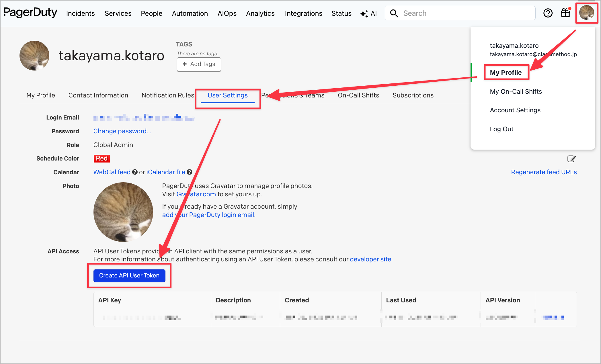
Task: Open the Services menu
Action: (x=118, y=13)
